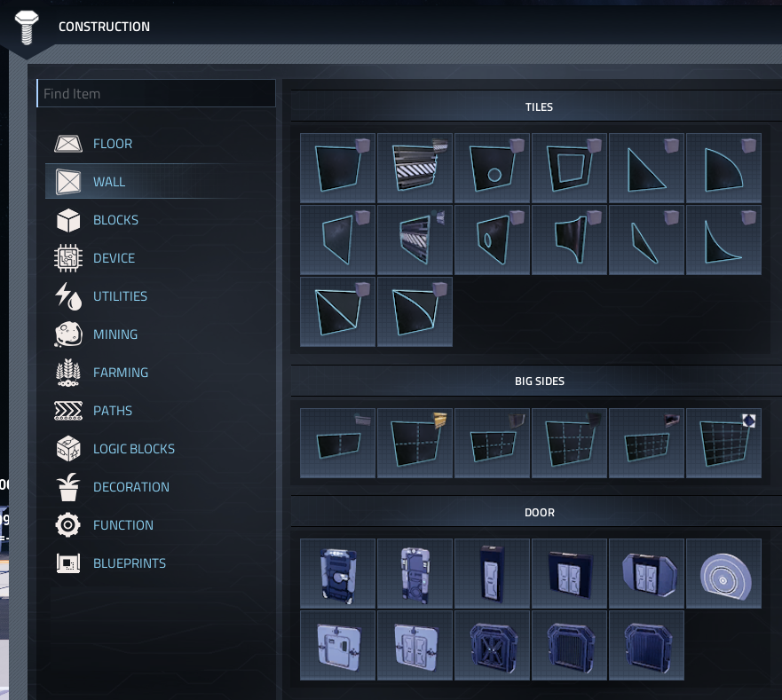This screenshot has height=700, width=782.
Task: Select the plain square wall tile
Action: click(x=337, y=168)
